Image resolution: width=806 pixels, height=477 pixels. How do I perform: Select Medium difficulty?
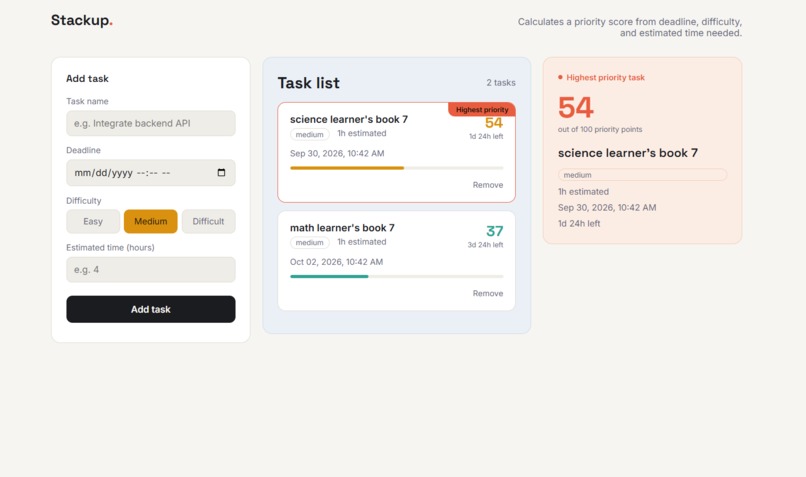(151, 222)
